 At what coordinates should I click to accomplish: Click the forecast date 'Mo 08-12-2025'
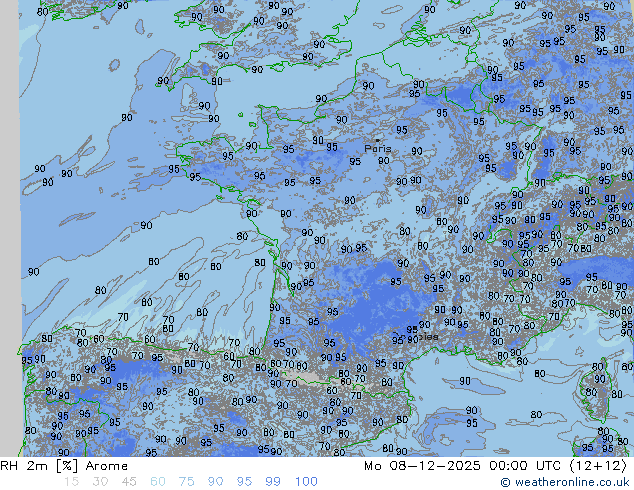(x=422, y=466)
